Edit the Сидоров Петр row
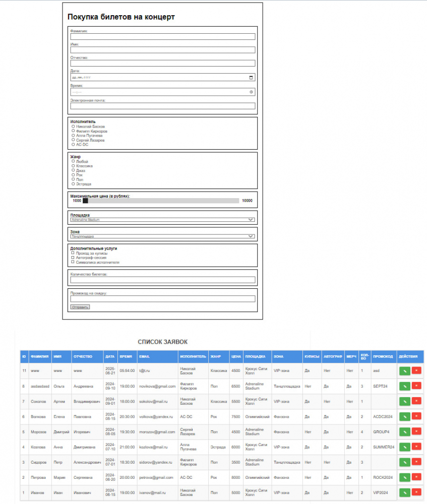The image size is (427, 504). point(404,462)
